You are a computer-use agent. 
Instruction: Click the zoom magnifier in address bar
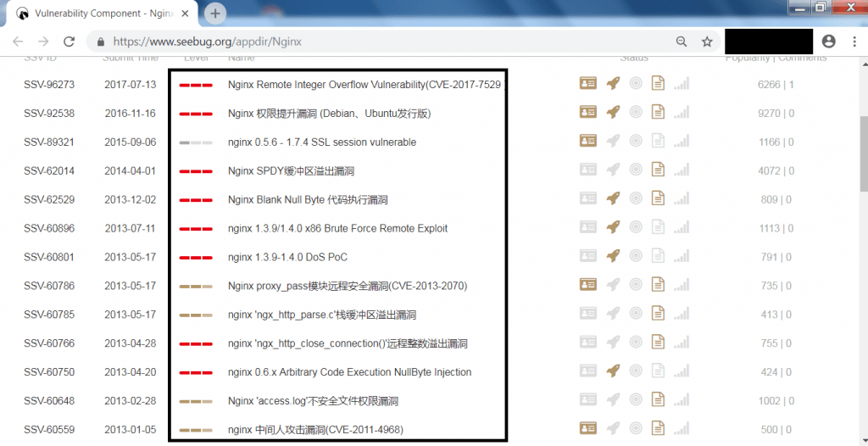pyautogui.click(x=682, y=42)
